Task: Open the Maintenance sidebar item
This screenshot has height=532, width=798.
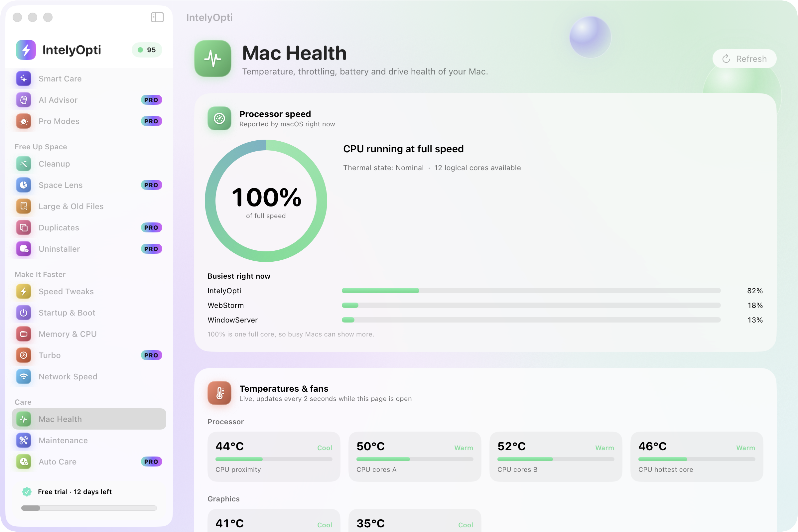Action: (89, 440)
